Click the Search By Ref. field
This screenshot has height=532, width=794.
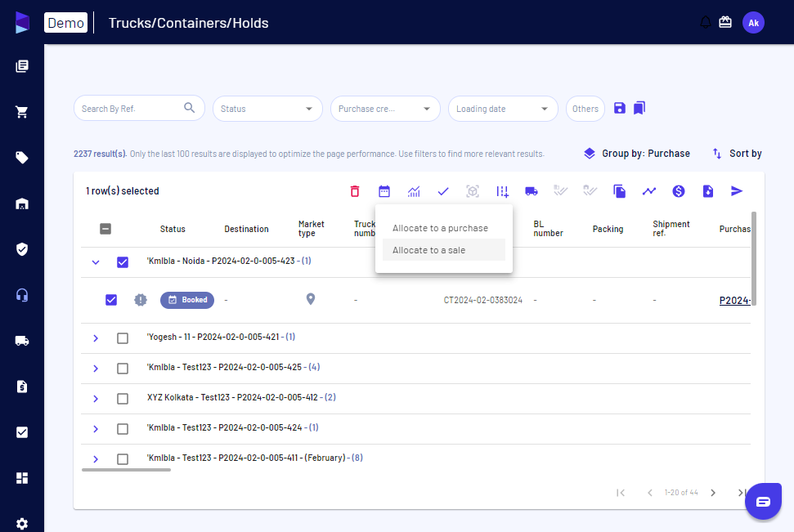pos(139,109)
